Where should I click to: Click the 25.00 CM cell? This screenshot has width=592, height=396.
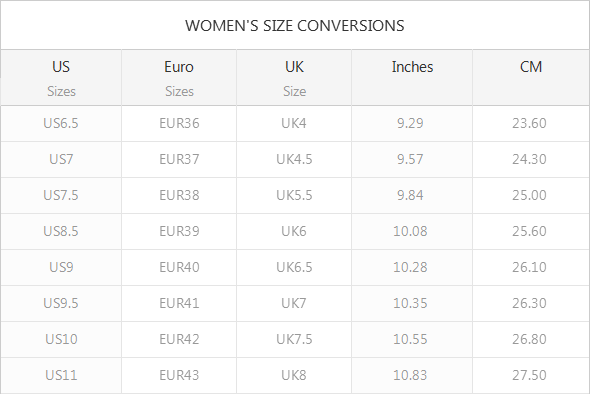(529, 195)
